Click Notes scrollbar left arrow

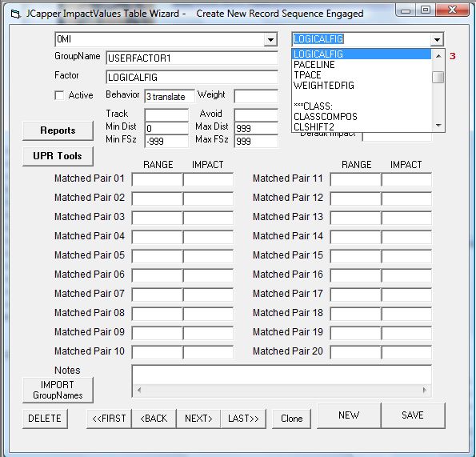point(139,390)
